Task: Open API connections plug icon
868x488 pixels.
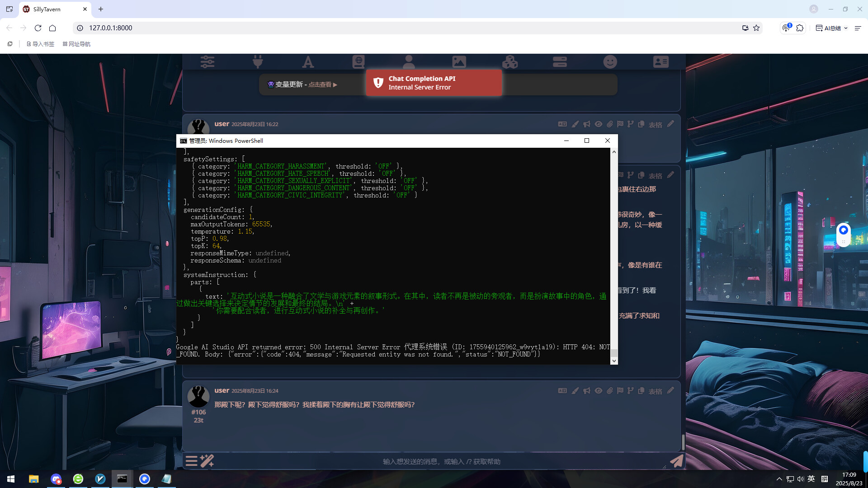Action: 258,61
